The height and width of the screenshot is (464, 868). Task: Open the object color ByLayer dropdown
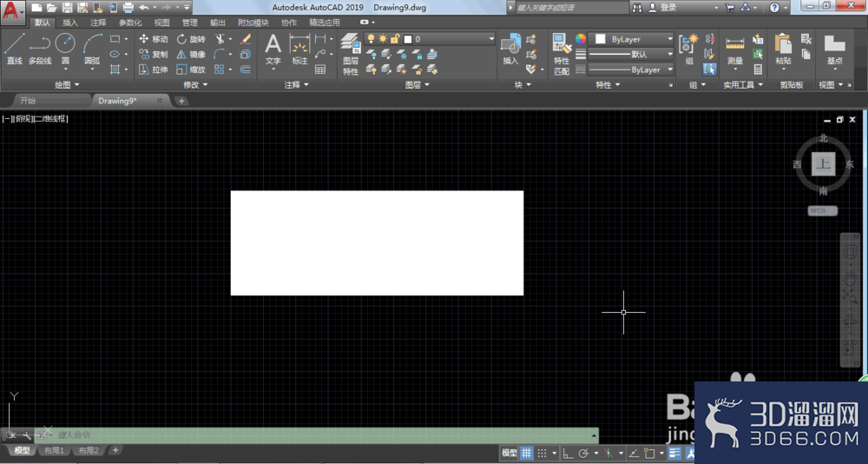point(631,39)
